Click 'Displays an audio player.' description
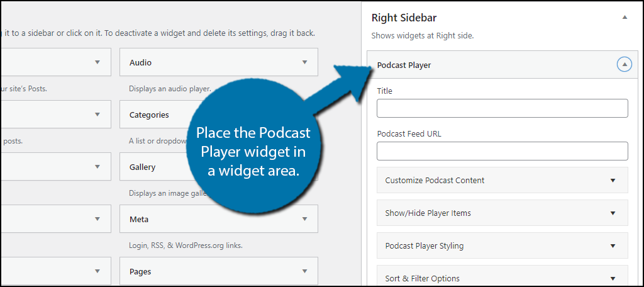The height and width of the screenshot is (287, 644). coord(170,88)
